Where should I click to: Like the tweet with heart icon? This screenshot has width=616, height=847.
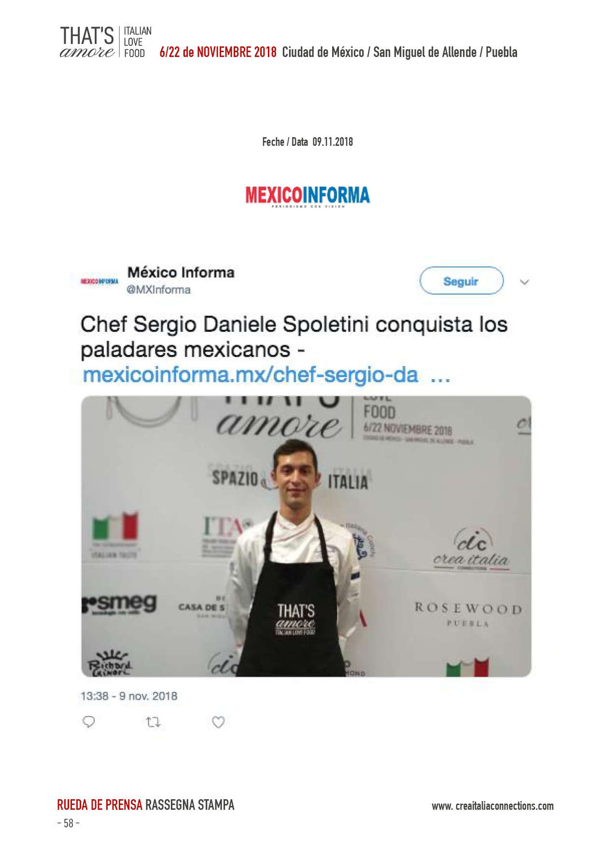(218, 722)
